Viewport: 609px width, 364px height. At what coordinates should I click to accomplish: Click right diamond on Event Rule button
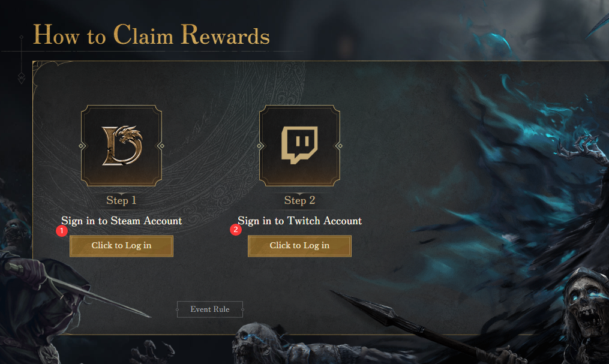tap(242, 309)
